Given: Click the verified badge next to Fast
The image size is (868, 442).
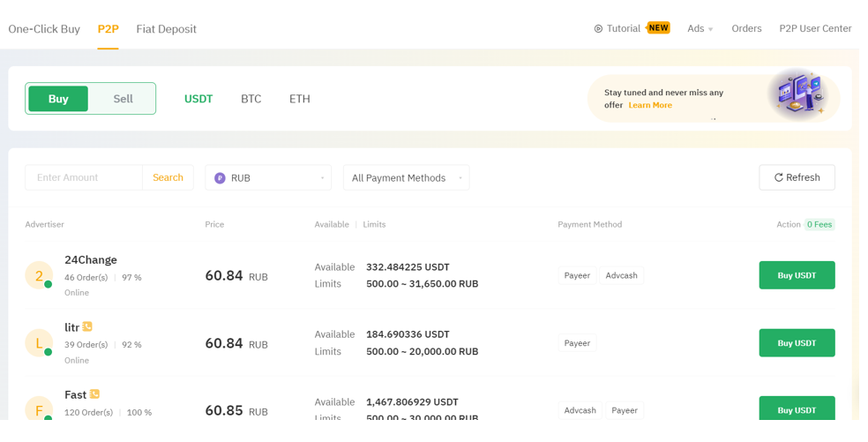Looking at the screenshot, I should (x=94, y=394).
